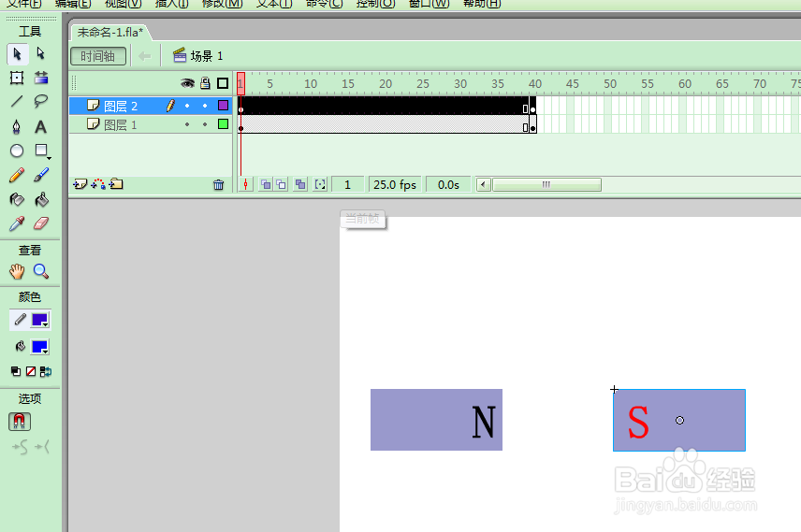Click timeline scrollbar left arrow

pyautogui.click(x=484, y=184)
